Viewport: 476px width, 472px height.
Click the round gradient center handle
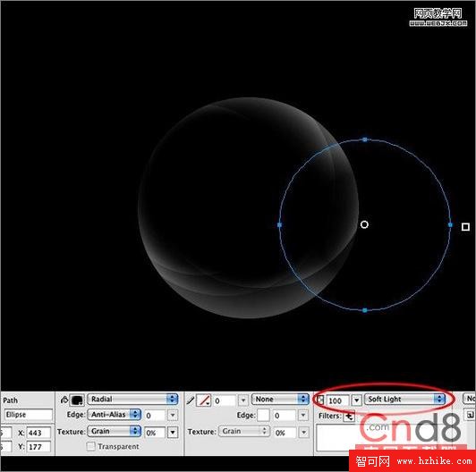point(364,224)
